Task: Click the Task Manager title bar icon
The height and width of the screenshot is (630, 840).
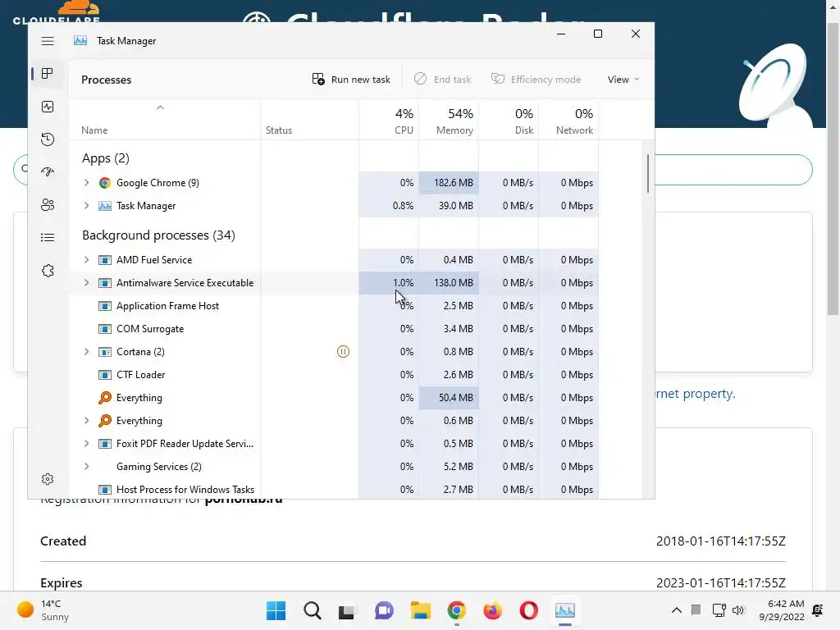Action: point(80,41)
